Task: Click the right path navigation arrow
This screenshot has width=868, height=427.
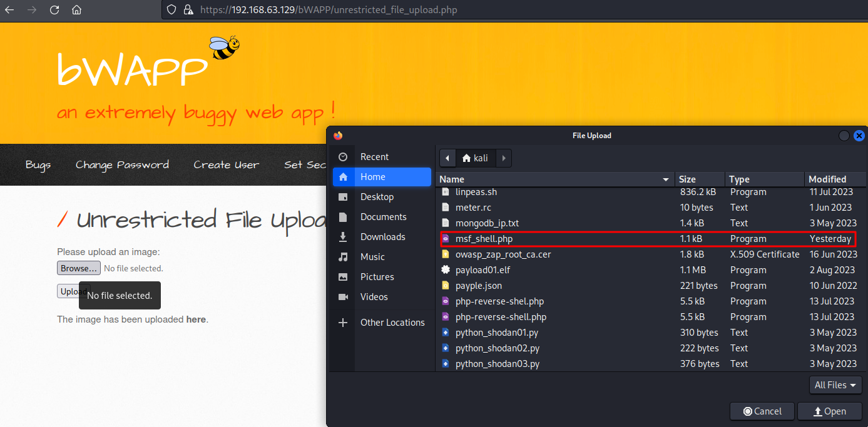Action: 504,158
